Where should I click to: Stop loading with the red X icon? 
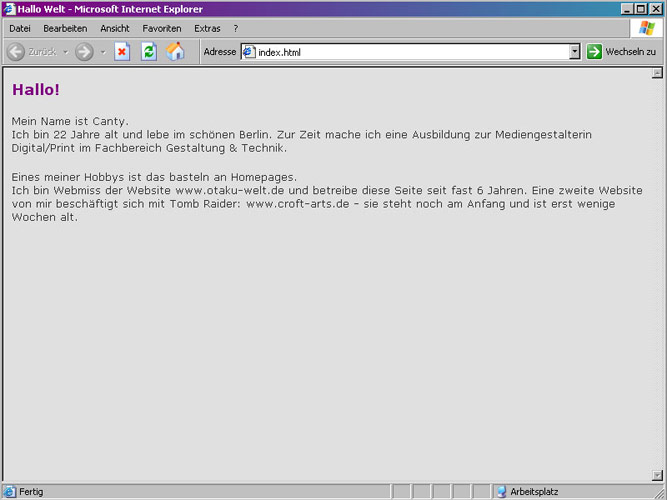[122, 52]
